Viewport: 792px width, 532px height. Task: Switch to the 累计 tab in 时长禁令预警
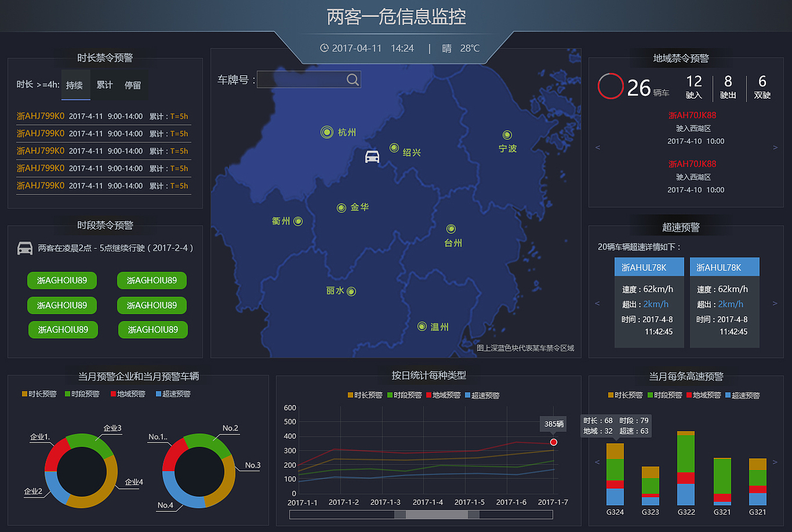(104, 85)
